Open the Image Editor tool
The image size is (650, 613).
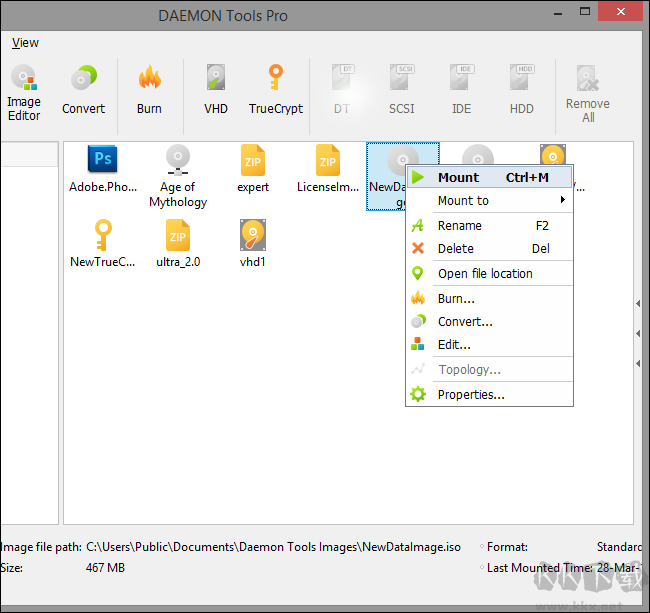pyautogui.click(x=24, y=92)
